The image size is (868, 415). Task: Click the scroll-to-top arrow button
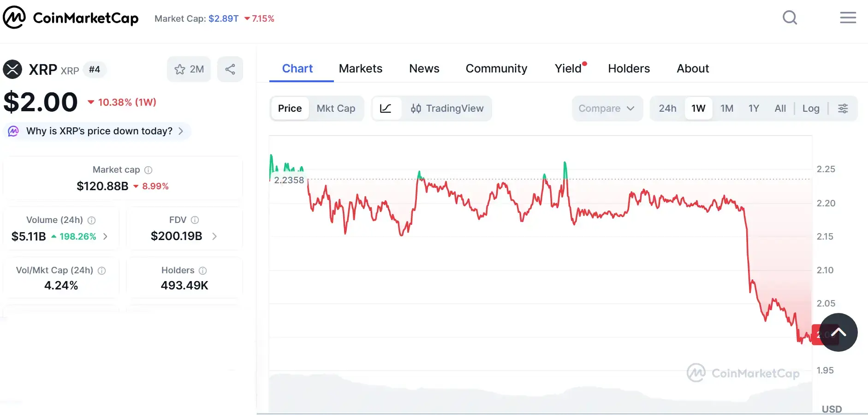point(838,332)
